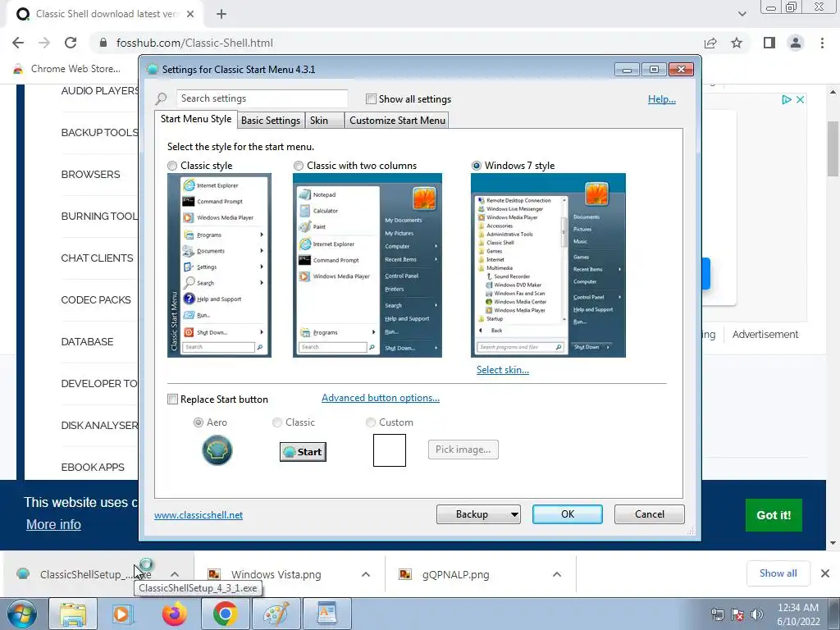Open Windows Start orb on taskbar

(22, 614)
